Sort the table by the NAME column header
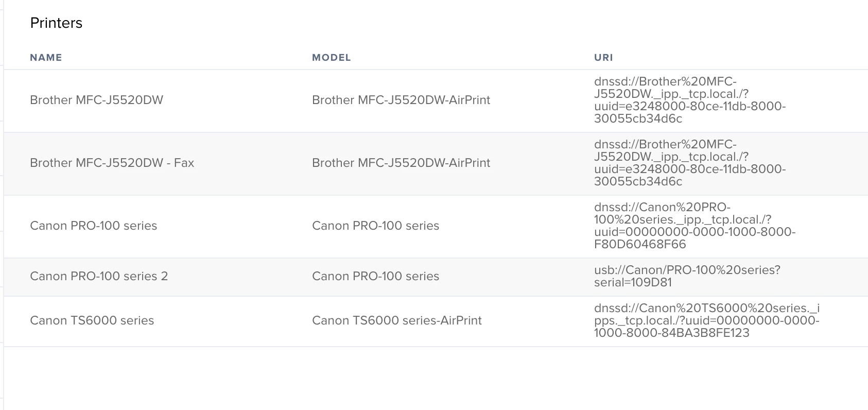This screenshot has width=868, height=410. point(46,58)
